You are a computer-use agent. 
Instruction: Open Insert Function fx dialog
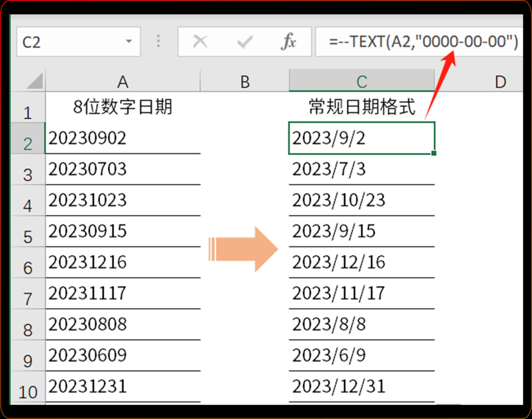pyautogui.click(x=288, y=42)
